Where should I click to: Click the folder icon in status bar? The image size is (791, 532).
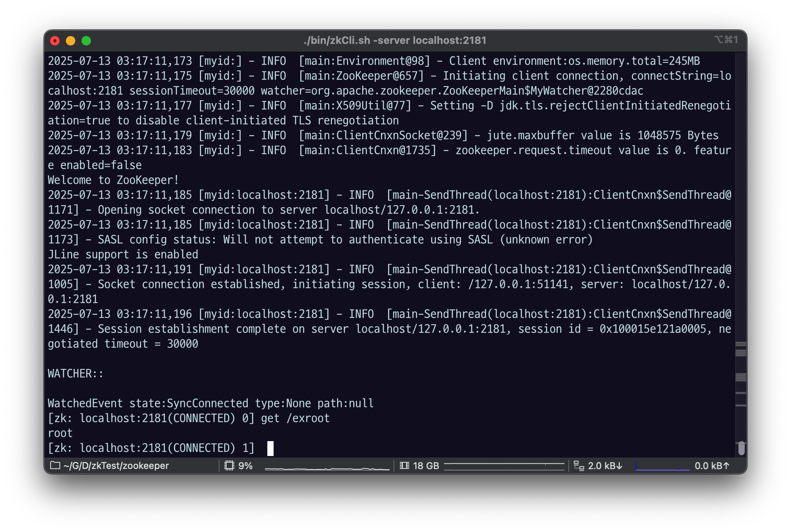click(x=55, y=465)
